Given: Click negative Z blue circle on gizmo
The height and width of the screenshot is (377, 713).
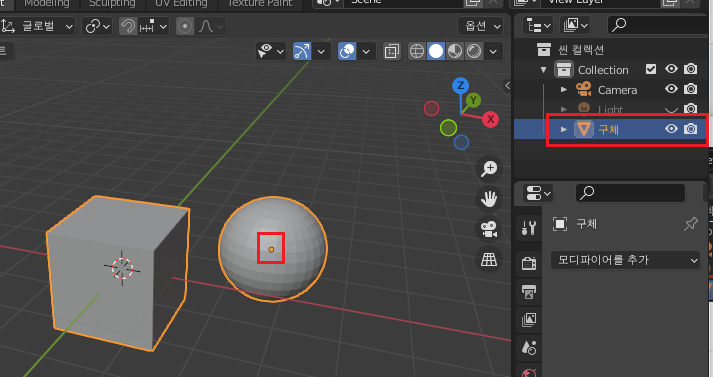Looking at the screenshot, I should [461, 142].
